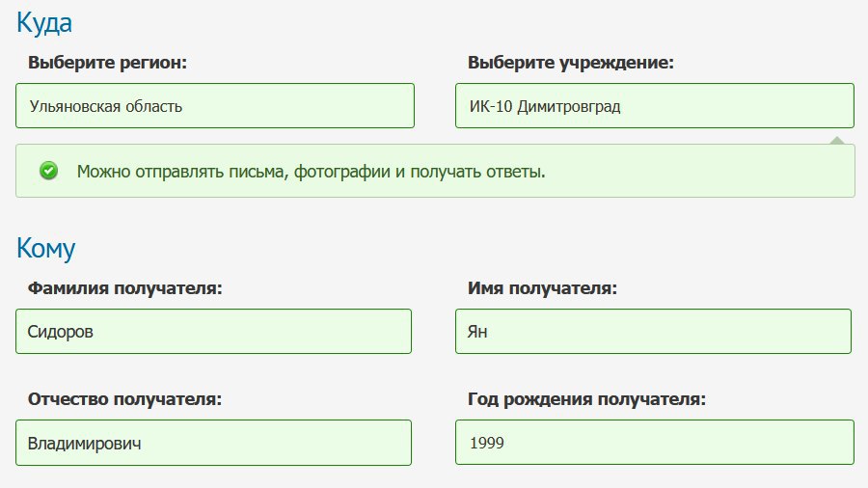Focus the patronymic field containing Владимирович

pyautogui.click(x=214, y=443)
